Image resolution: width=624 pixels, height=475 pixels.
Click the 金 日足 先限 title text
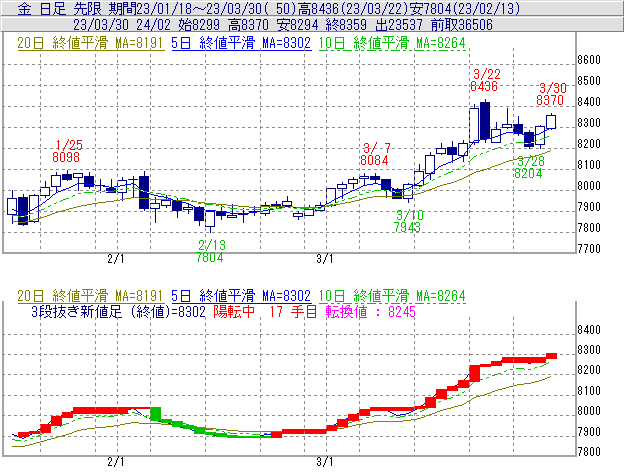click(x=59, y=8)
